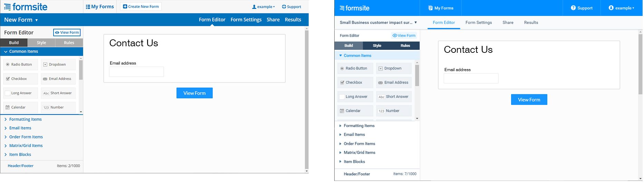Select Form Settings tab in old-style window
The width and height of the screenshot is (644, 184).
pos(246,20)
